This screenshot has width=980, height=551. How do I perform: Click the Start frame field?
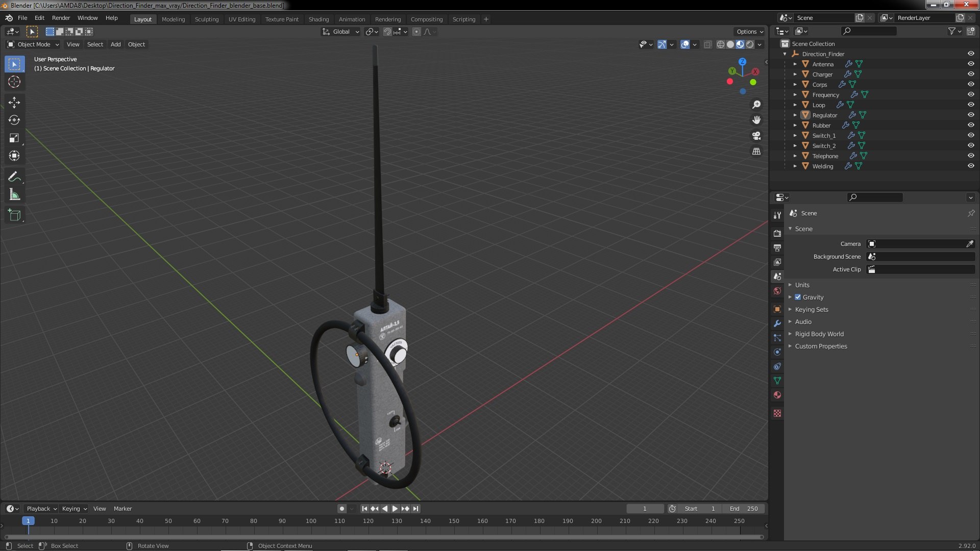[701, 509]
